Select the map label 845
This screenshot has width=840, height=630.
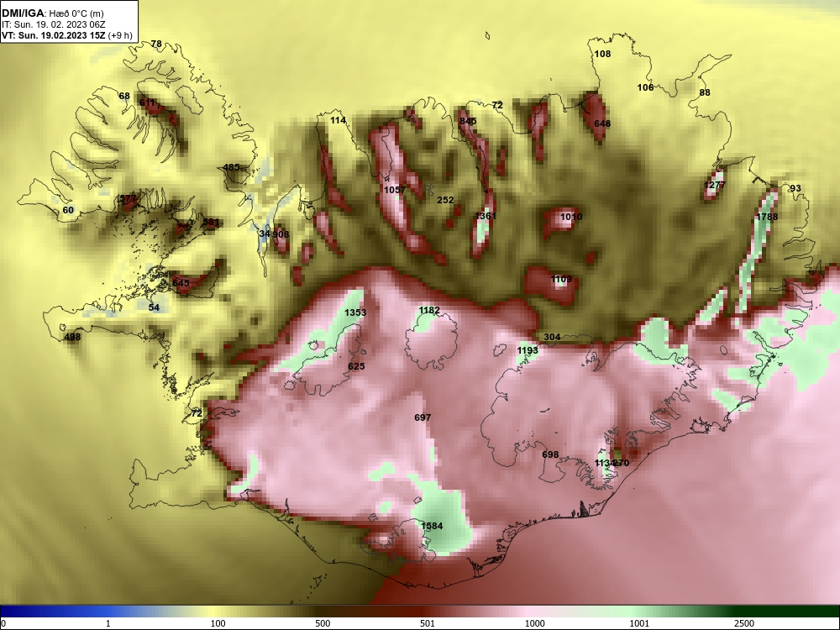[x=468, y=121]
